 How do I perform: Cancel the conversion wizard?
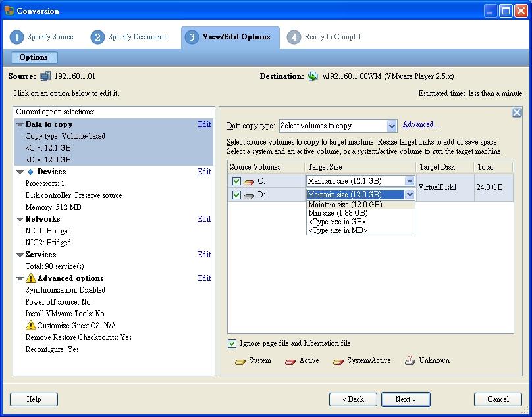pos(498,399)
